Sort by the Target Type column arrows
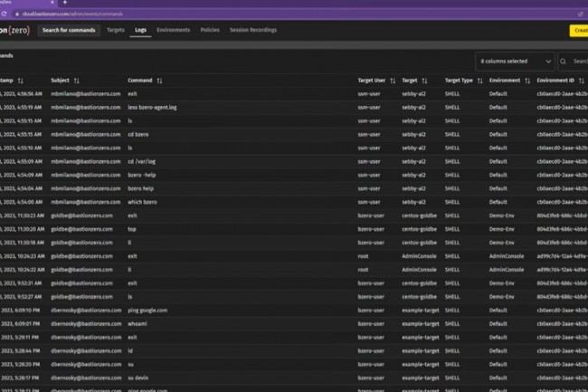588x392 pixels. (x=480, y=81)
